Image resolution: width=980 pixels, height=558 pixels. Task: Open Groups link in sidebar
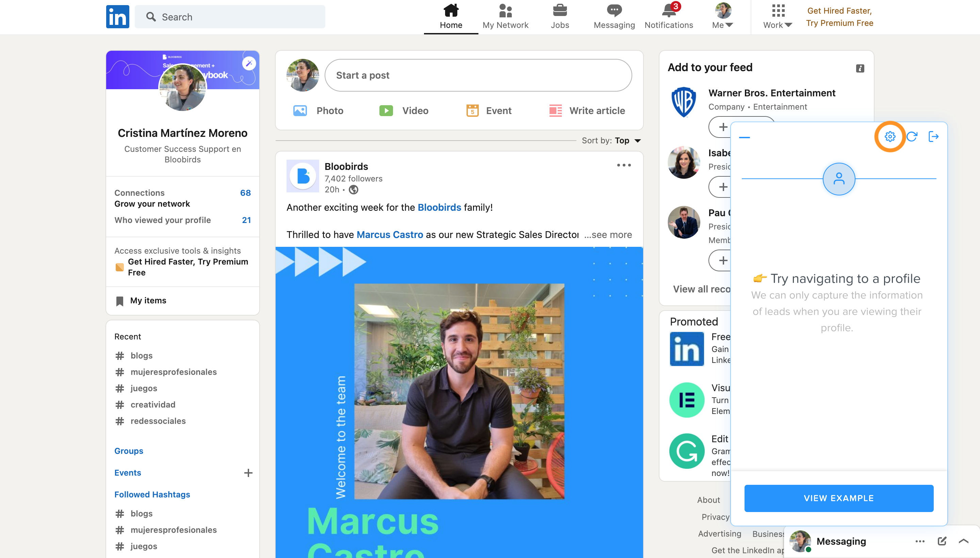click(129, 451)
